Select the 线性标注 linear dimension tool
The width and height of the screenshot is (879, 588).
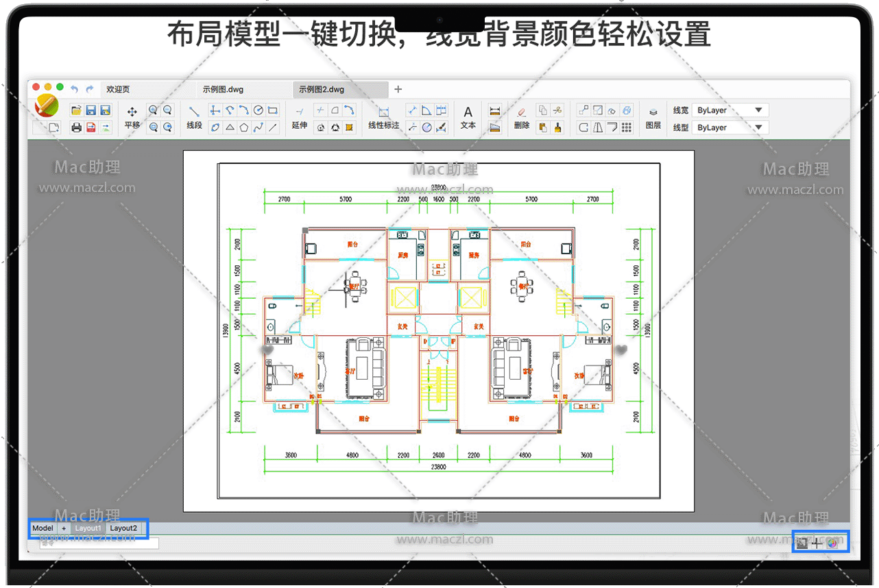(x=383, y=117)
